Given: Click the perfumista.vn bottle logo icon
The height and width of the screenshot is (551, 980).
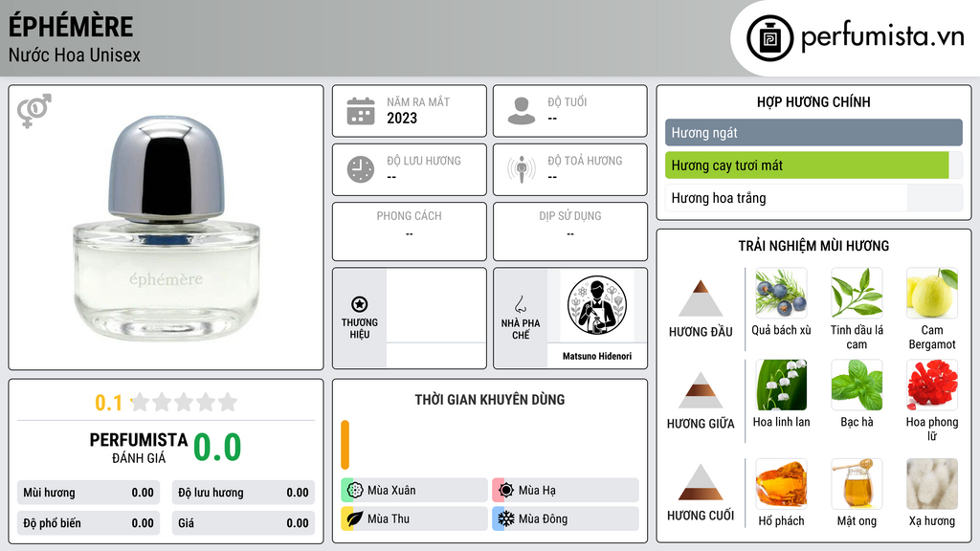Looking at the screenshot, I should pyautogui.click(x=769, y=38).
